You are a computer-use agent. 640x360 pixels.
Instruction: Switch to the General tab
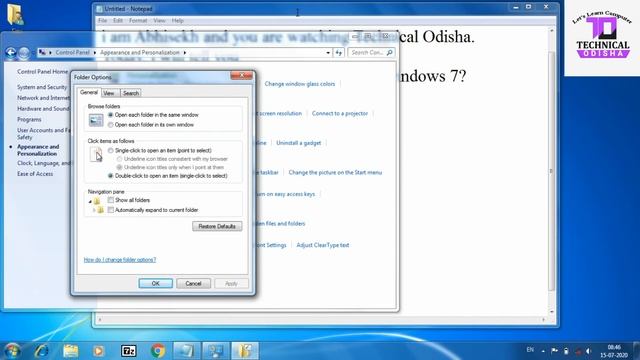89,93
